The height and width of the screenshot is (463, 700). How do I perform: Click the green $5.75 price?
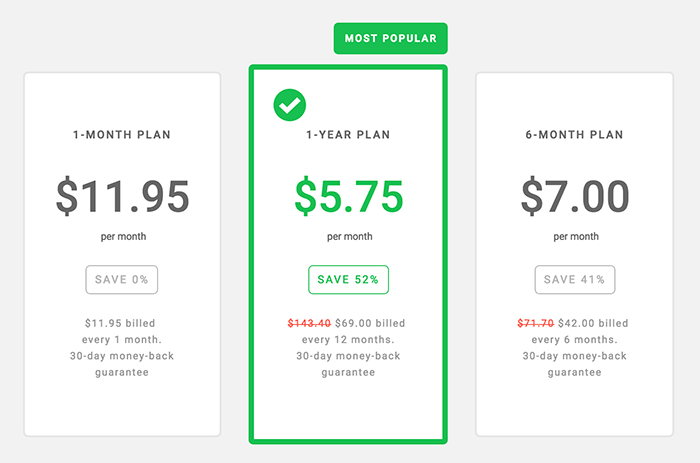click(349, 196)
